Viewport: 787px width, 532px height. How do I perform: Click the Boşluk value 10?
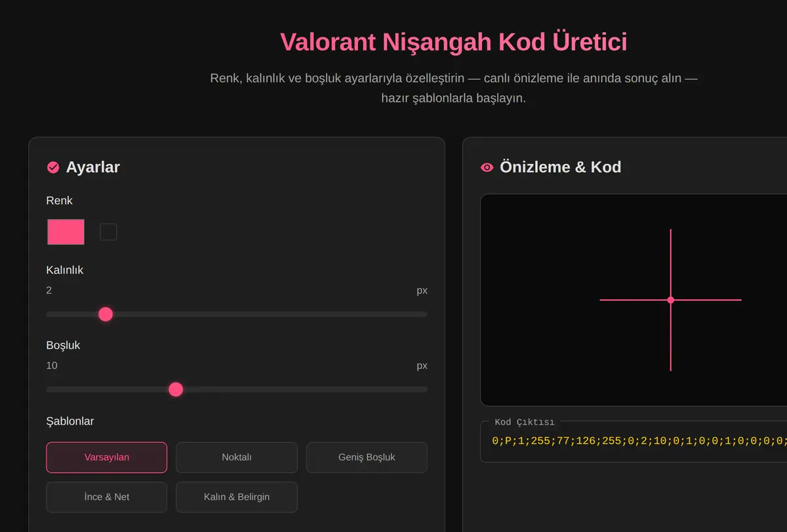tap(52, 365)
